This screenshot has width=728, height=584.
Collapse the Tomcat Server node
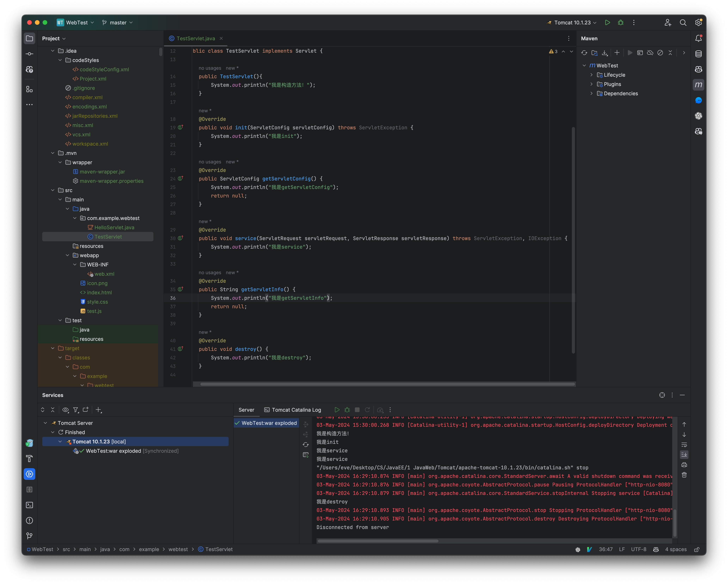tap(46, 423)
